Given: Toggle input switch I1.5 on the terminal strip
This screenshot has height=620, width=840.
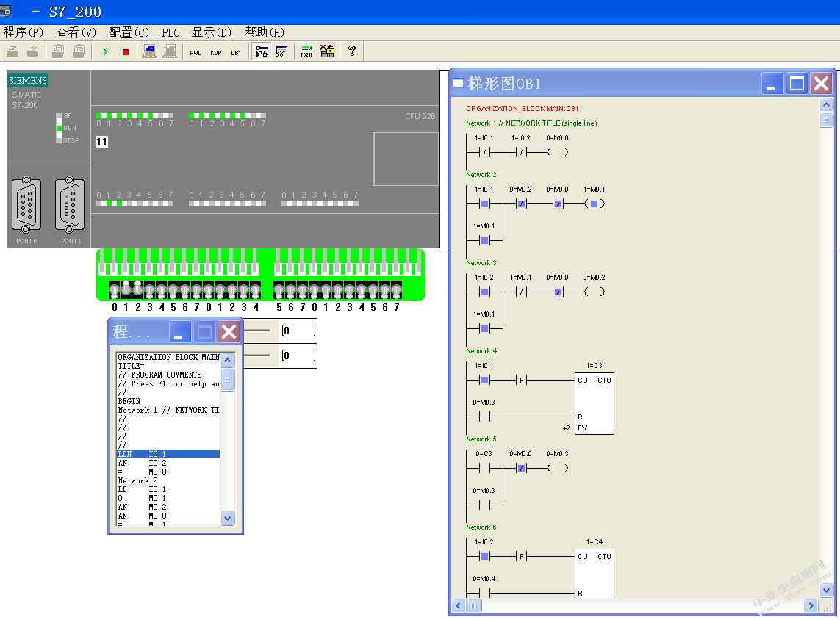Looking at the screenshot, I should [x=279, y=289].
